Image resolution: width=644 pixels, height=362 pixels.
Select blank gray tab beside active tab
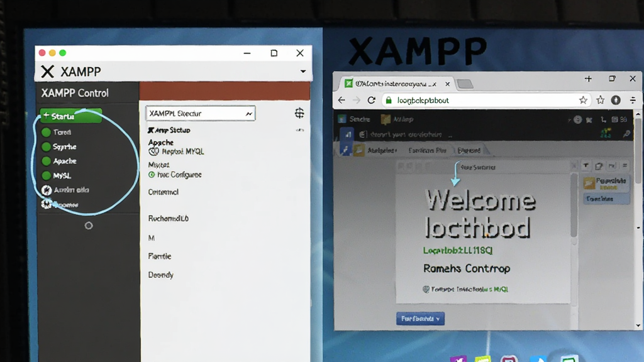pyautogui.click(x=465, y=84)
